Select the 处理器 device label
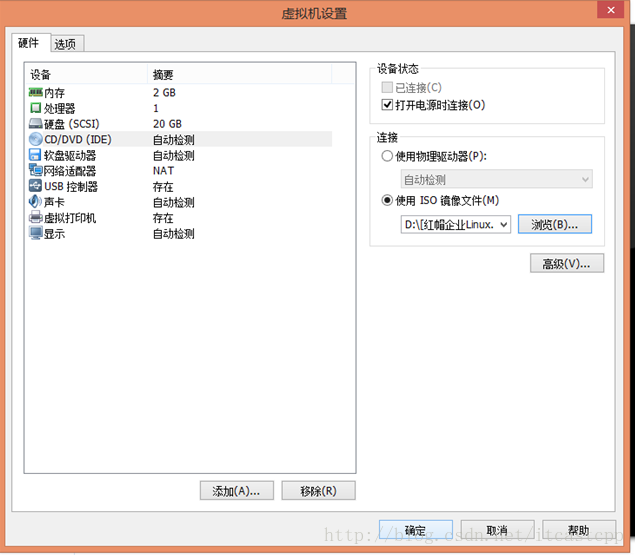Screen dimensions: 635x555 click(x=60, y=108)
